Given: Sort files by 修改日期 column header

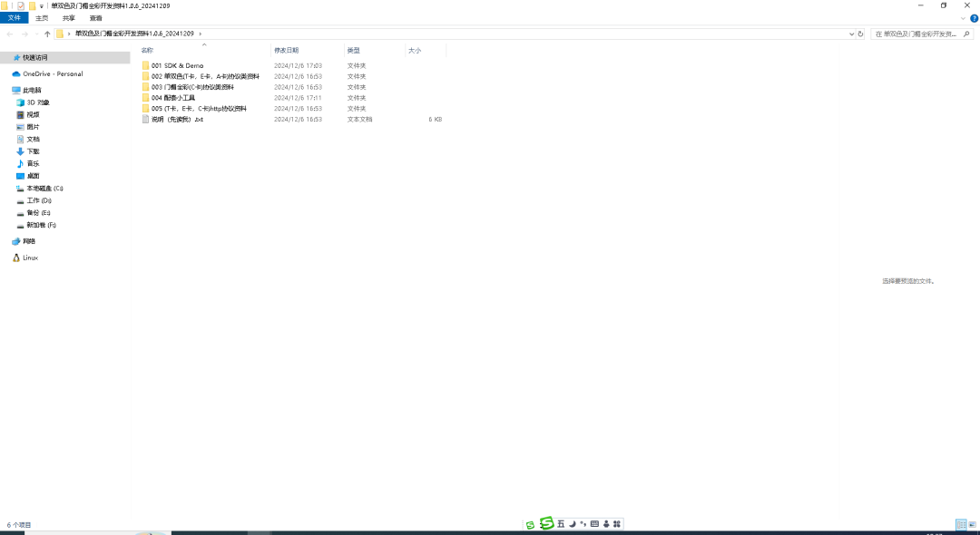Looking at the screenshot, I should [287, 50].
